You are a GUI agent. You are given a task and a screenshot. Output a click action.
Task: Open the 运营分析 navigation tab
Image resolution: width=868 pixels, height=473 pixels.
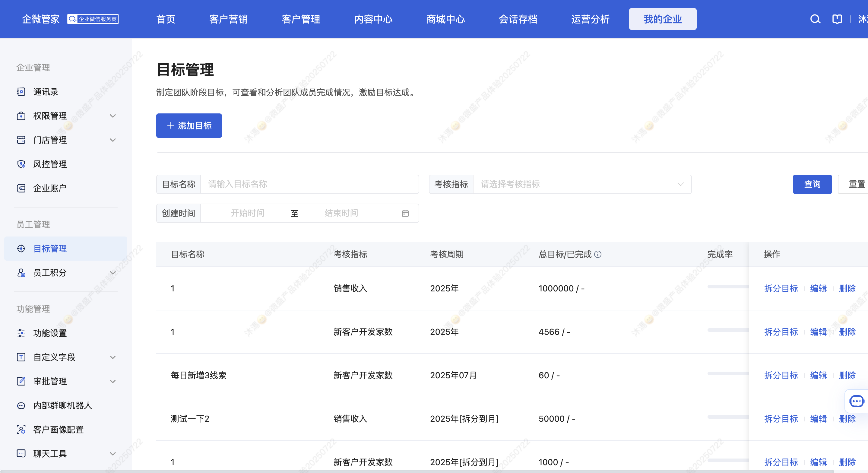point(590,19)
